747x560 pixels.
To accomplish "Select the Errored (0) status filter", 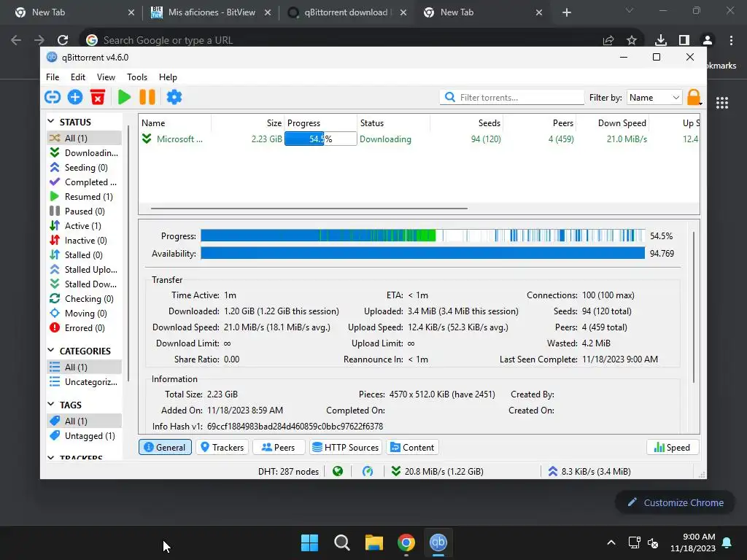I will point(85,328).
